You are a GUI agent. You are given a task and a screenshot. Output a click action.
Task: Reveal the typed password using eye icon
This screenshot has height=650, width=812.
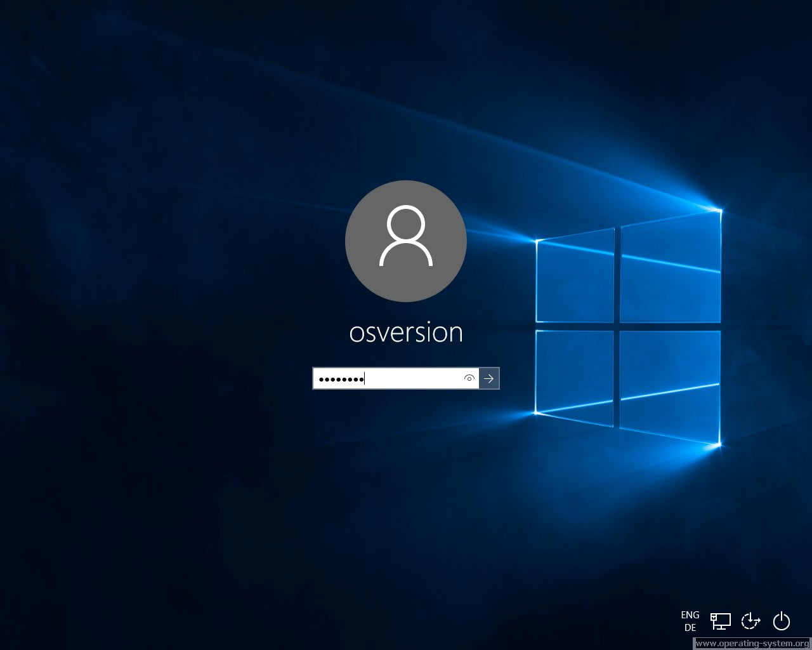click(x=469, y=378)
